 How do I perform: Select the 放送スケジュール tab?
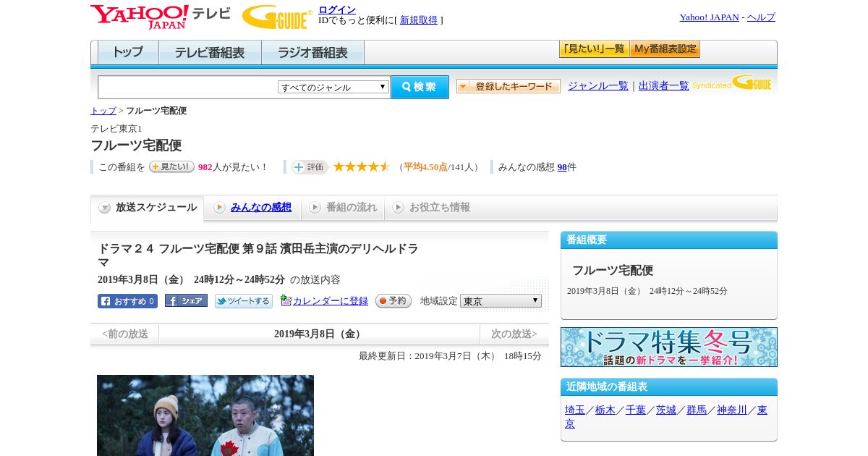click(148, 208)
